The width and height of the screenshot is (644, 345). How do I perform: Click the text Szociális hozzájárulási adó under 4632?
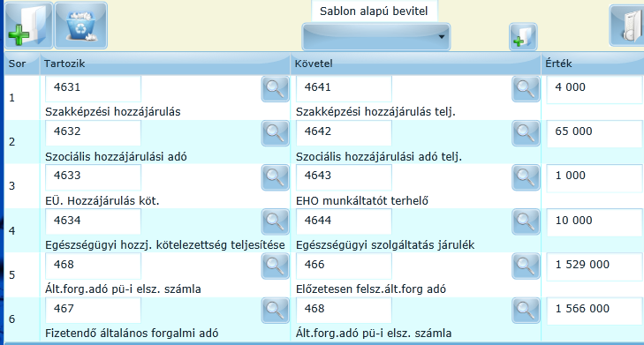coord(116,157)
